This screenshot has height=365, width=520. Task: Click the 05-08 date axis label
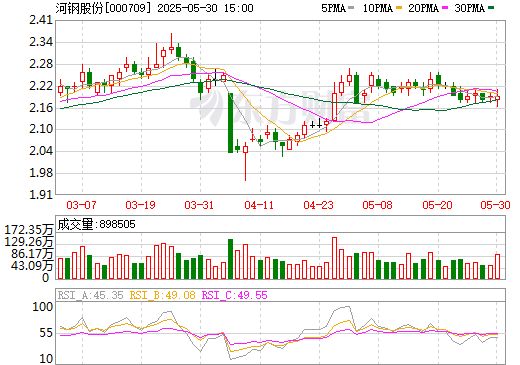tap(377, 205)
